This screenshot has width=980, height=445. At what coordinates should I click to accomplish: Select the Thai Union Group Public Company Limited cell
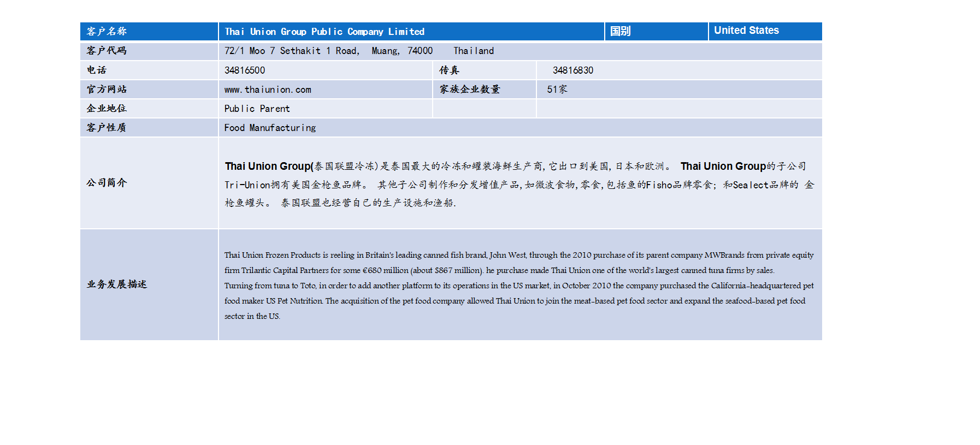click(x=411, y=31)
